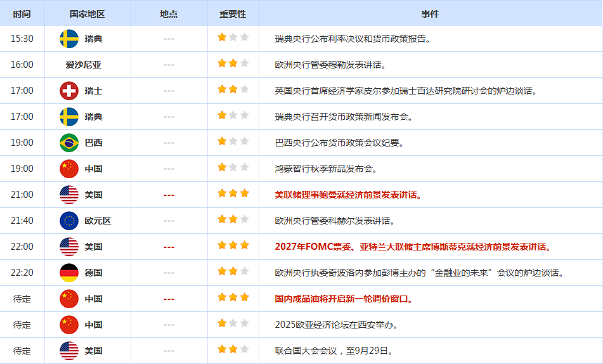Click the Brazil flag icon
The height and width of the screenshot is (364, 603).
pyautogui.click(x=69, y=143)
